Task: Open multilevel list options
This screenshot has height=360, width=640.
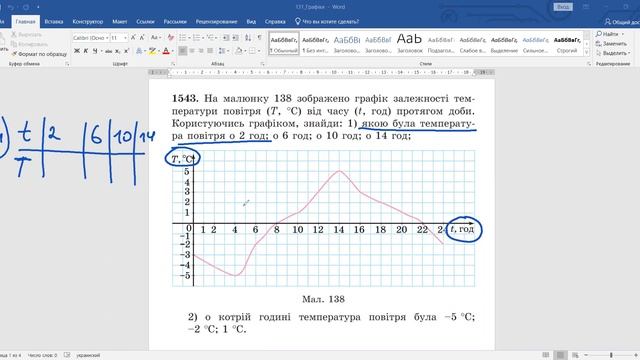Action: [212, 38]
